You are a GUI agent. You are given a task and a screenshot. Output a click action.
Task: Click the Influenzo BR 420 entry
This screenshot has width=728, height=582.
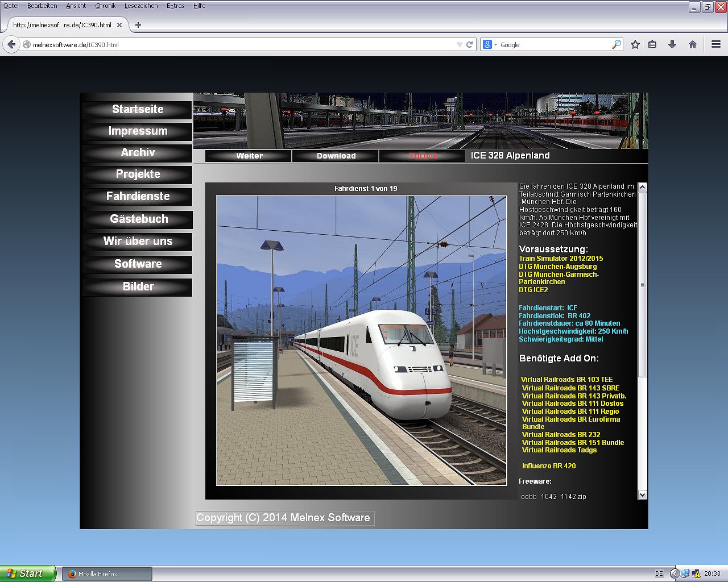click(549, 466)
